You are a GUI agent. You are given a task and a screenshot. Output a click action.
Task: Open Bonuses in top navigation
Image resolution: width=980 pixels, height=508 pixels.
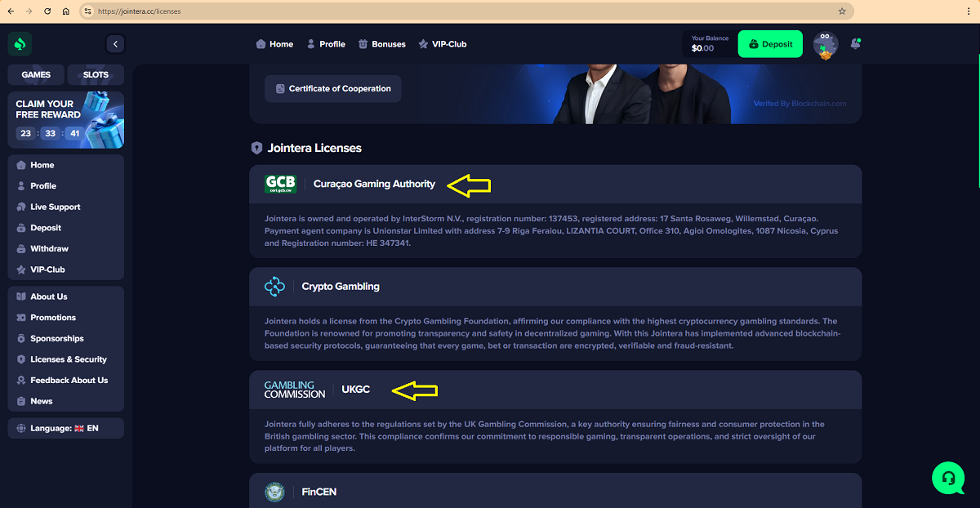click(x=381, y=44)
